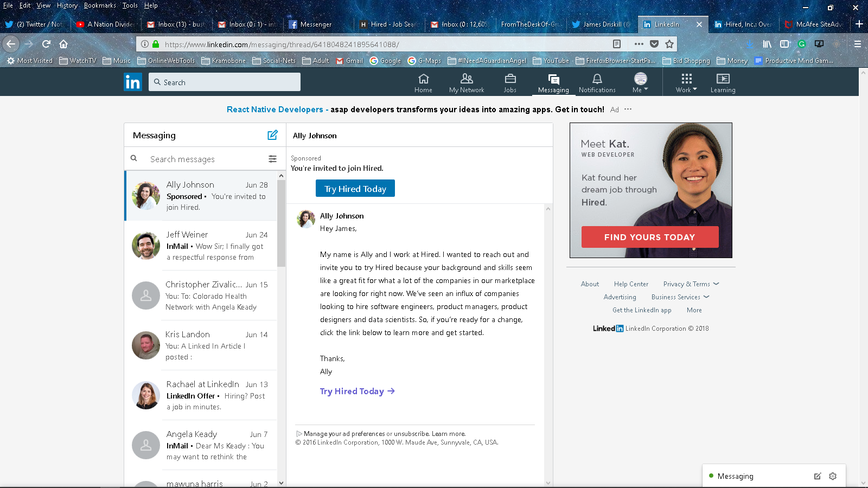Viewport: 868px width, 488px height.
Task: Open the Help Center link
Action: pyautogui.click(x=631, y=284)
